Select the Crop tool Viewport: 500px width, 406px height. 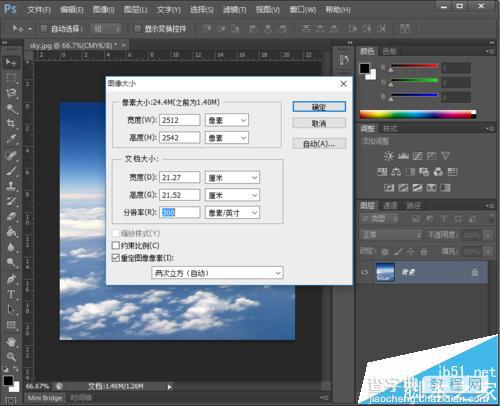point(11,124)
